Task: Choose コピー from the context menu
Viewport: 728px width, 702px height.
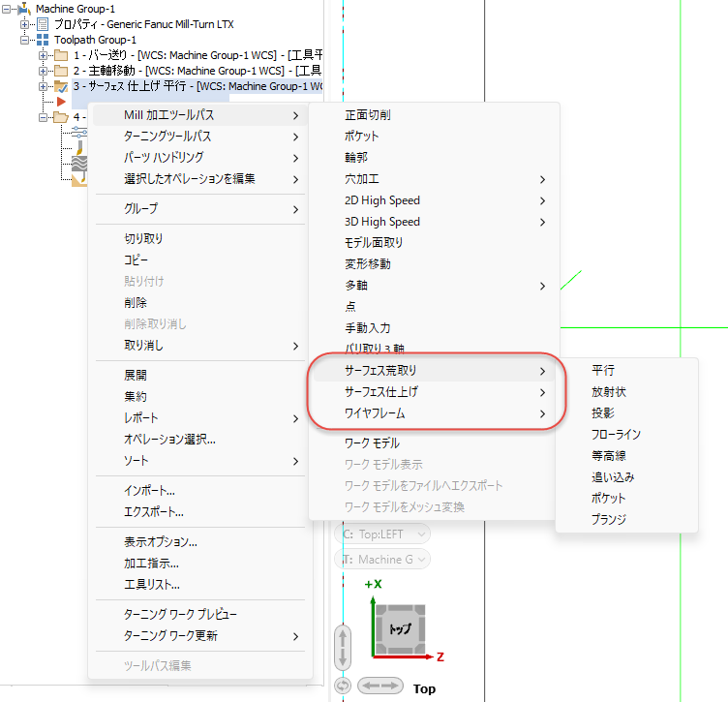Action: pyautogui.click(x=200, y=260)
